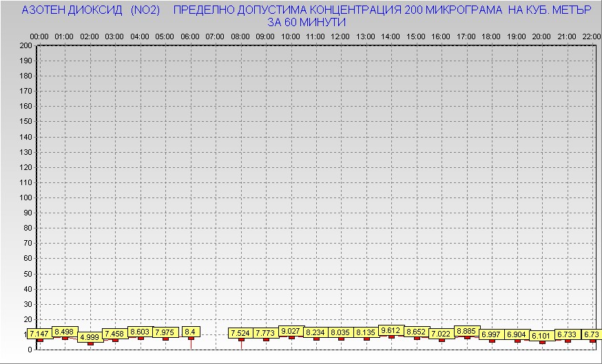Select the 02:00 time axis label
The image size is (602, 364).
90,37
